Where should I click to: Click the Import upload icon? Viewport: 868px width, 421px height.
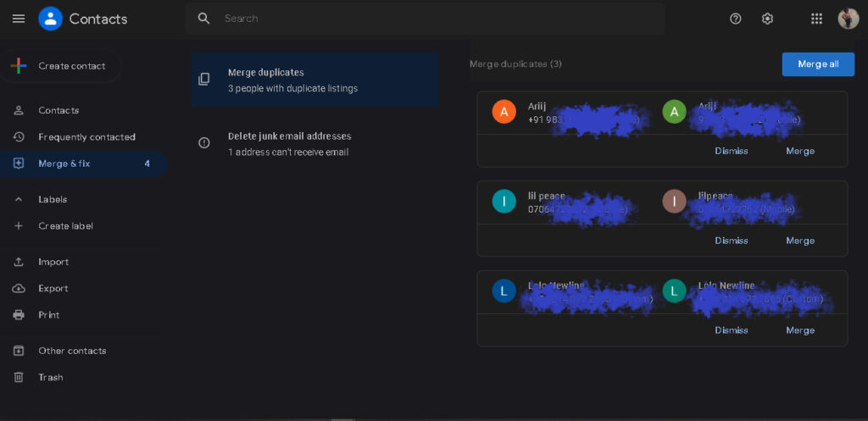[x=19, y=262]
